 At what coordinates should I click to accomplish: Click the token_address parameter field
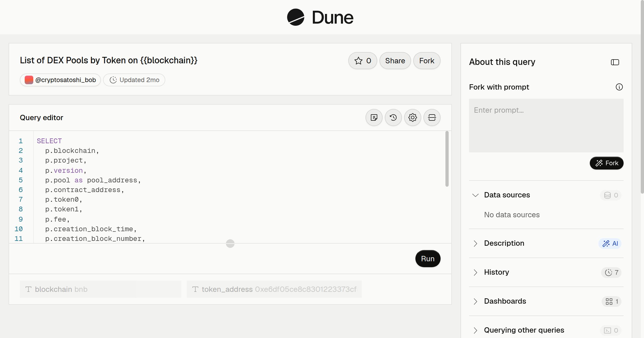click(274, 289)
